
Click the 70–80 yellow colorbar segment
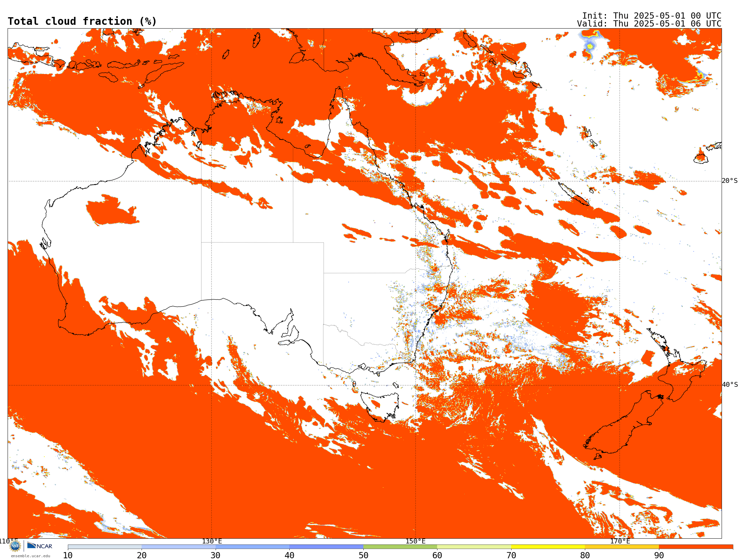[548, 547]
